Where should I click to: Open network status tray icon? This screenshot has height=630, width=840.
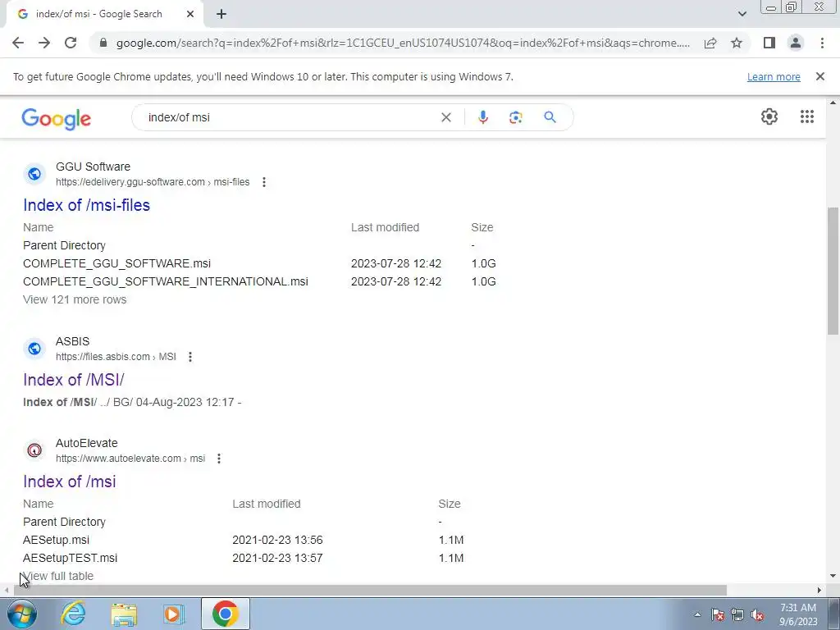click(x=737, y=614)
